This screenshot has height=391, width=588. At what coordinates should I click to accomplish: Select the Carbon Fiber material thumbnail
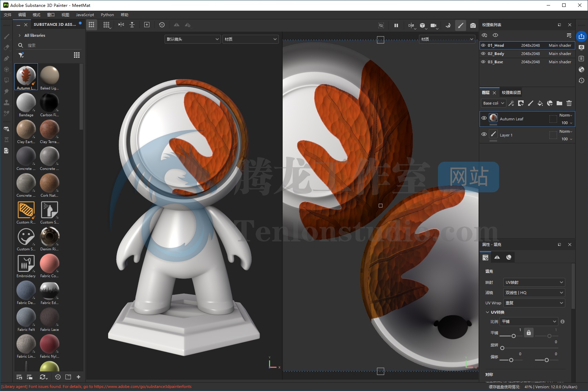pos(50,102)
